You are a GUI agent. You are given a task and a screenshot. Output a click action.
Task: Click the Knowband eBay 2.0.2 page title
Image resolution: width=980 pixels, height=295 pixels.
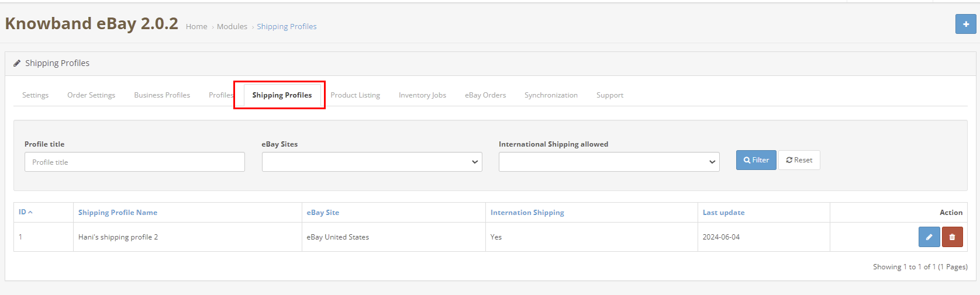pyautogui.click(x=91, y=23)
